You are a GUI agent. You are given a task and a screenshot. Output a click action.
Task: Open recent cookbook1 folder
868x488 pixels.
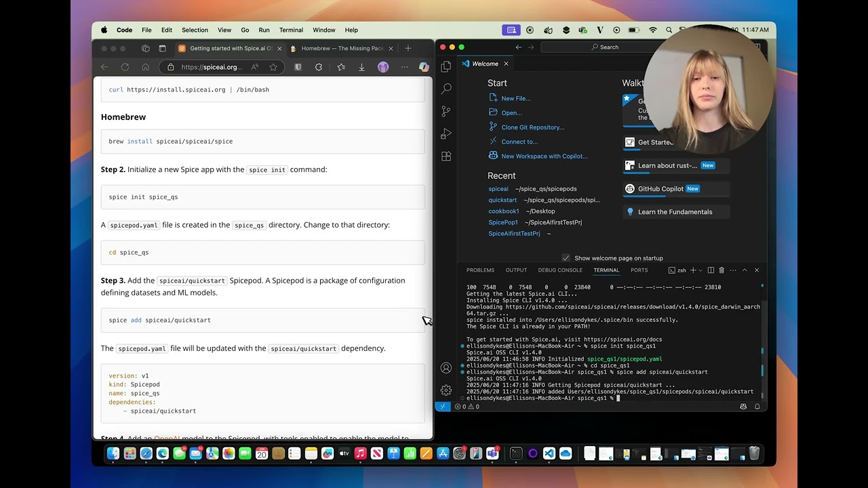pos(504,211)
